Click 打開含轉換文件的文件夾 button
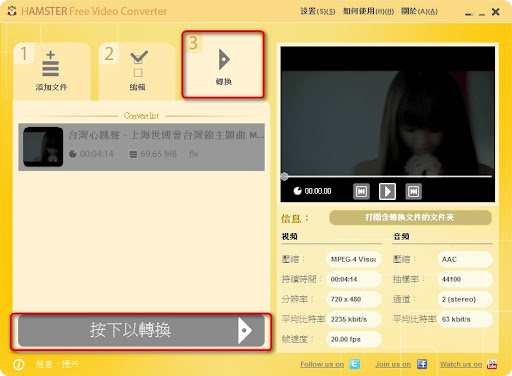This screenshot has height=376, width=512. [x=410, y=217]
